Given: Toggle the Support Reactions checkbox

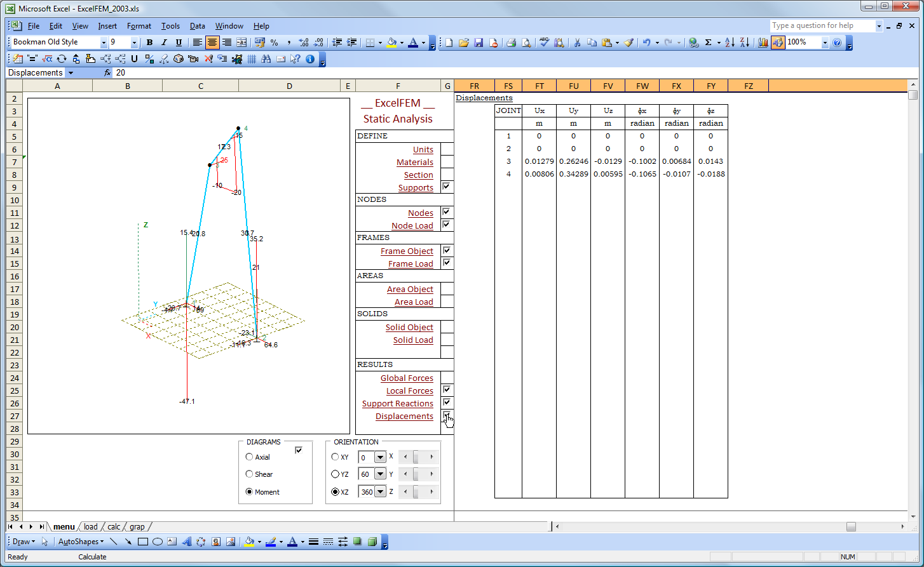Looking at the screenshot, I should click(446, 403).
